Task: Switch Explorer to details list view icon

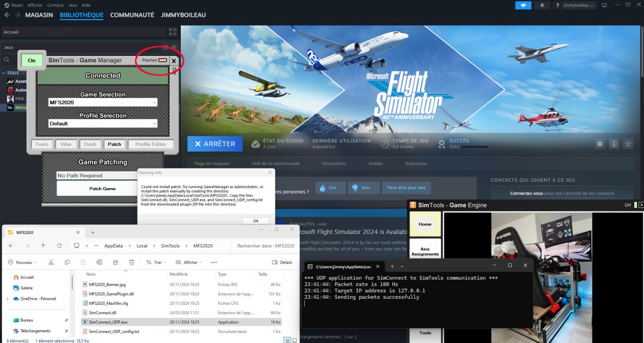Action: coord(287,341)
